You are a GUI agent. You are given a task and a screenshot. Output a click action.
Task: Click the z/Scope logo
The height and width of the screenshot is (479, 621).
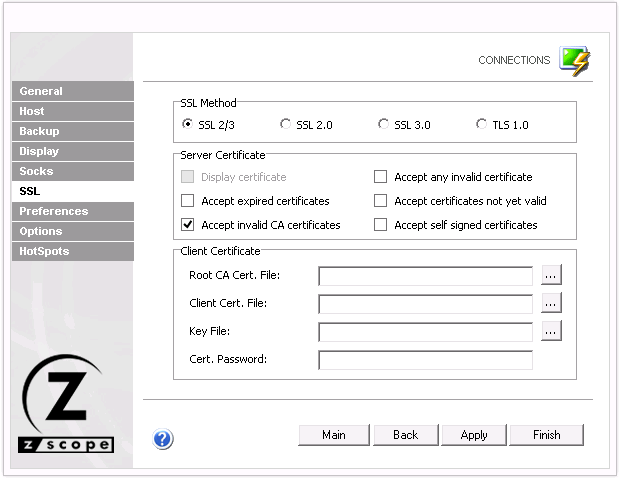click(x=66, y=404)
